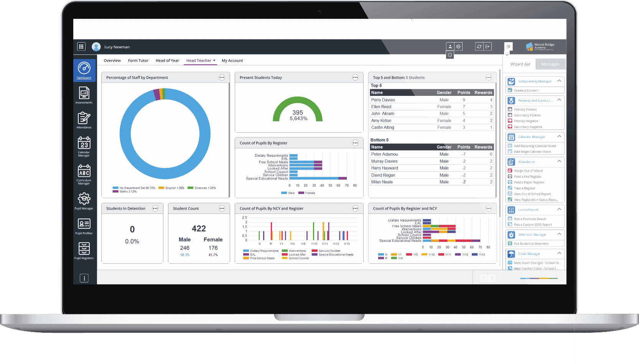Open Students In Detention options menu

155,208
